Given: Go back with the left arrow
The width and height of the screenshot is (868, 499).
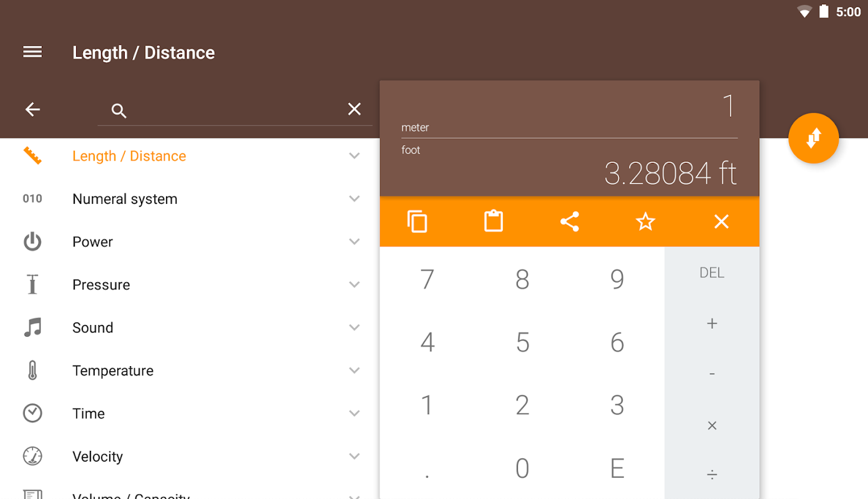Looking at the screenshot, I should click(32, 110).
